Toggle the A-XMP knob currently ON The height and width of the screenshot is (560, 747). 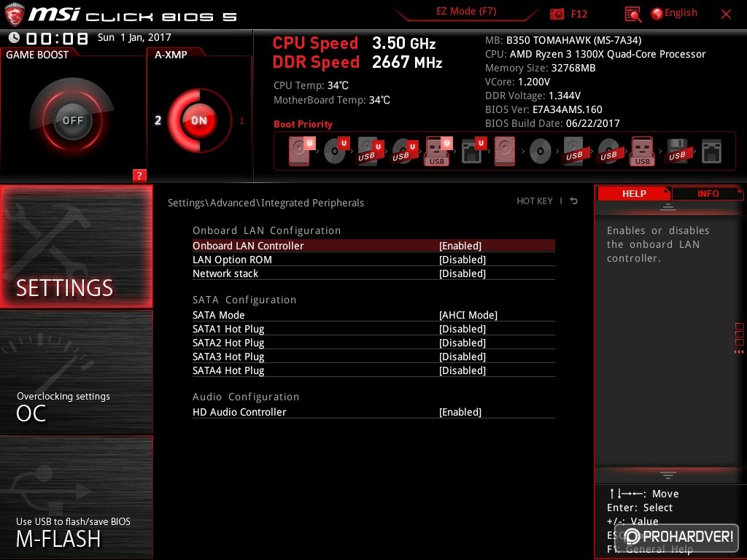tap(198, 120)
